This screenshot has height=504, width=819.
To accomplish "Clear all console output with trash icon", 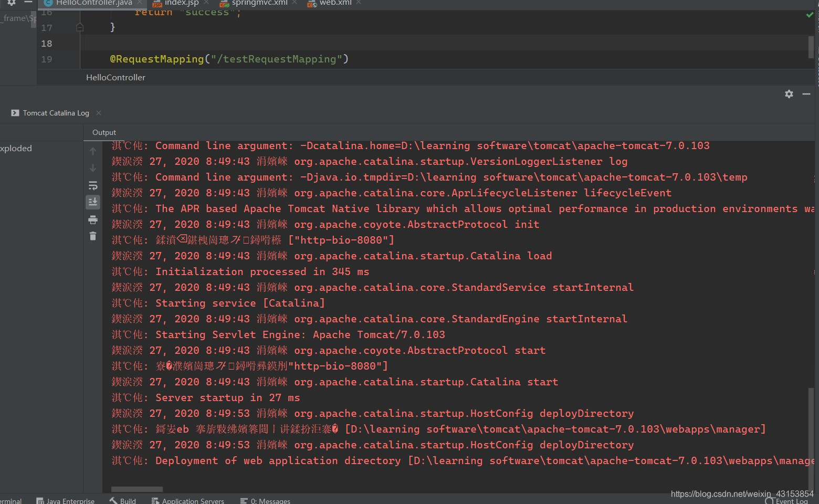I will click(x=93, y=236).
